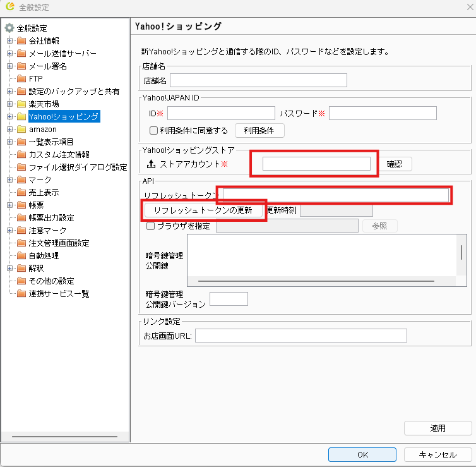
Task: Expand the 帳票 tree node
Action: coord(10,205)
